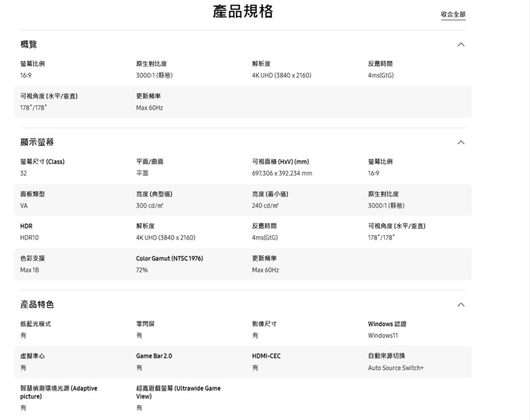Click the 智慧偵測環境光源 (Adaptive picture) label
530x420 pixels.
59,392
